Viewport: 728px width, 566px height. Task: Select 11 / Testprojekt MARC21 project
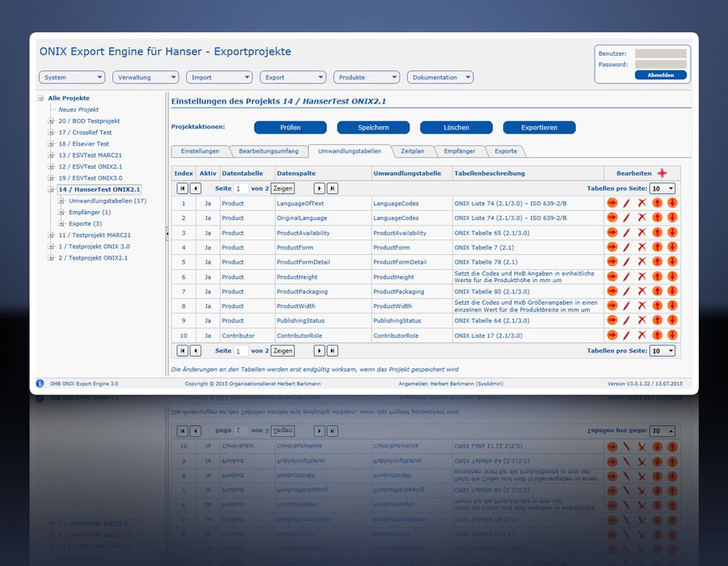pos(95,235)
